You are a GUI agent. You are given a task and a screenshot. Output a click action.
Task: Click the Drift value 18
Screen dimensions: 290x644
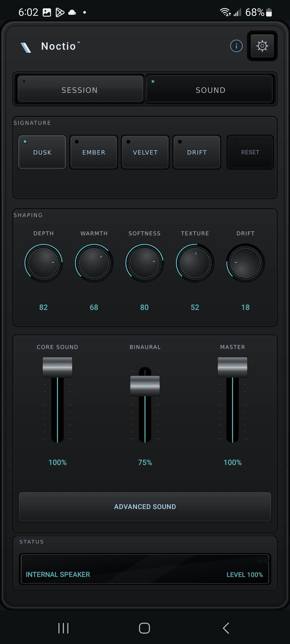245,307
